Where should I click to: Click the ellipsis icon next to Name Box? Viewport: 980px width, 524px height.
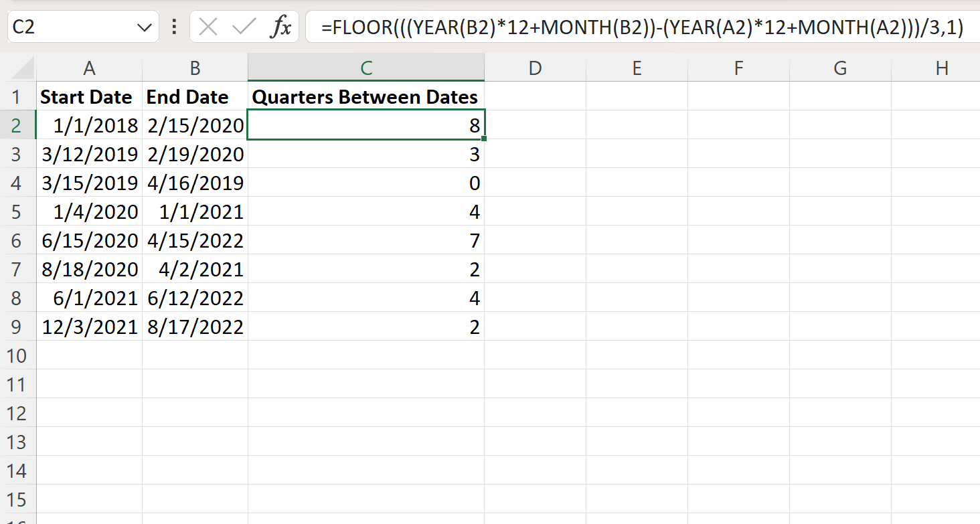click(173, 27)
